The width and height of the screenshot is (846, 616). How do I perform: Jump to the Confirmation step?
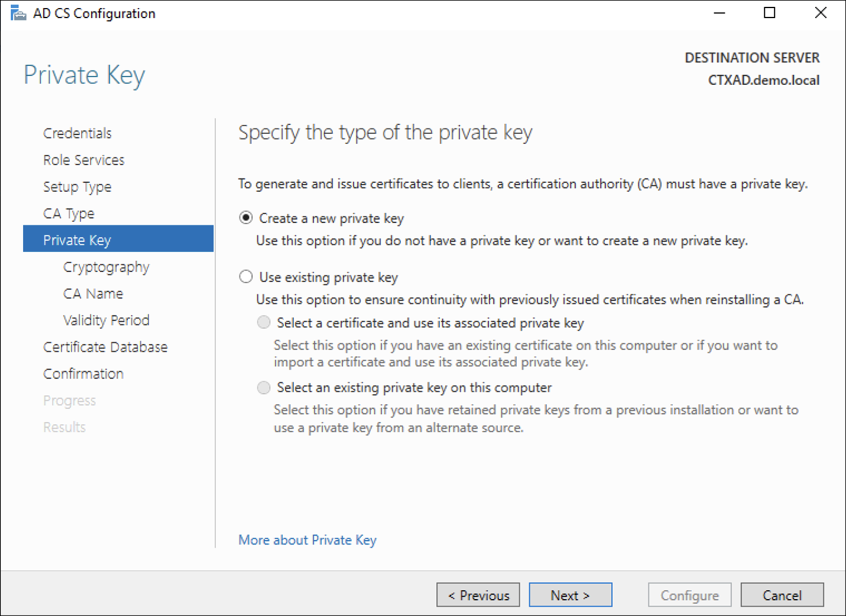pyautogui.click(x=83, y=374)
